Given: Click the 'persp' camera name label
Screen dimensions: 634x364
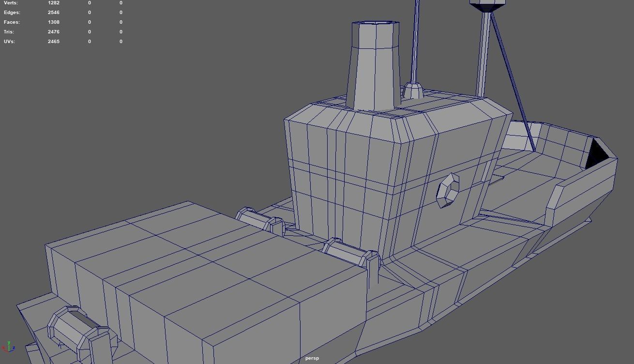Looking at the screenshot, I should [312, 358].
